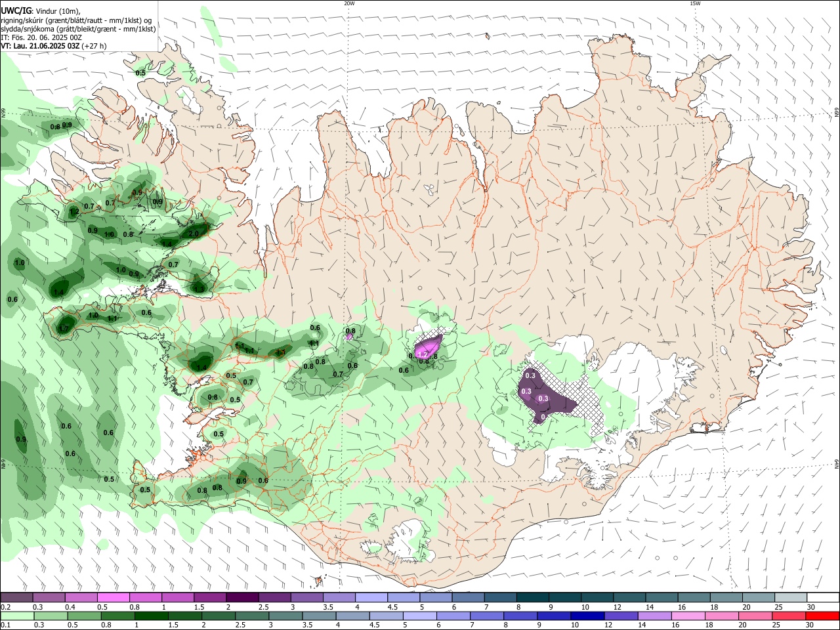Click the 1.2 rainfall value on the map

click(x=74, y=211)
